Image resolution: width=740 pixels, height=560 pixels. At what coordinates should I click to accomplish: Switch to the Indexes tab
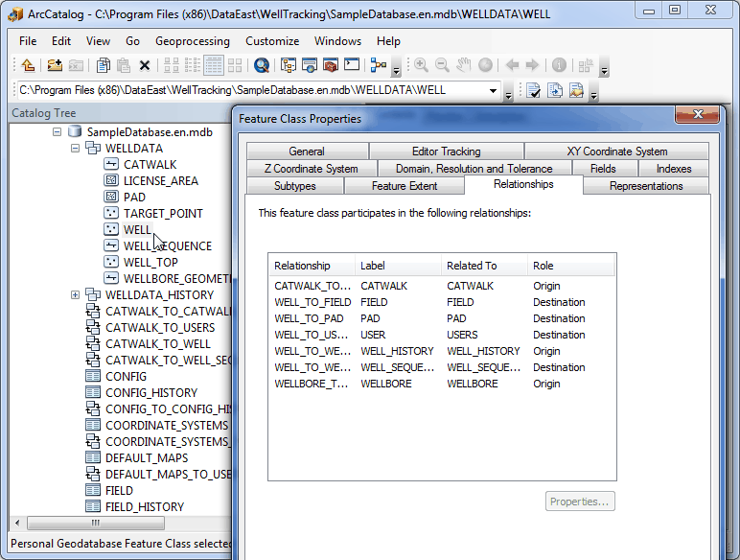click(x=674, y=169)
